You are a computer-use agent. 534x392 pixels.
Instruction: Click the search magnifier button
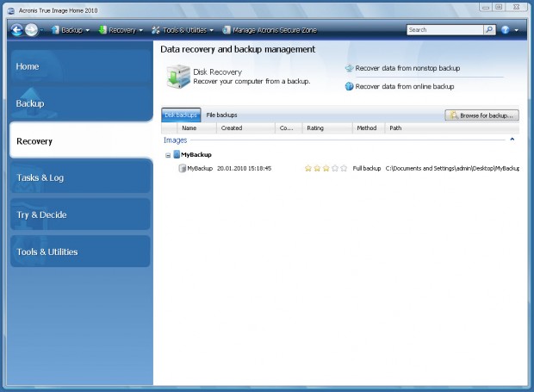click(489, 30)
